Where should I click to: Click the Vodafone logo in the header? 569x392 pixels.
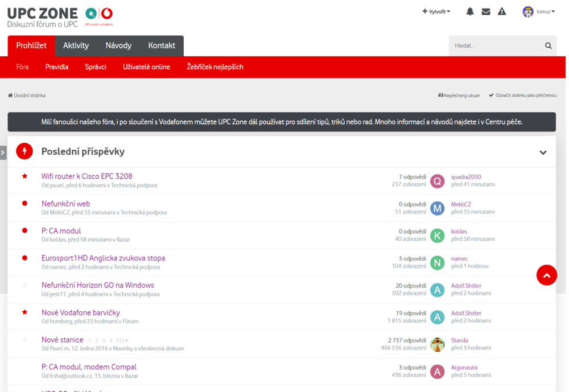pyautogui.click(x=107, y=14)
